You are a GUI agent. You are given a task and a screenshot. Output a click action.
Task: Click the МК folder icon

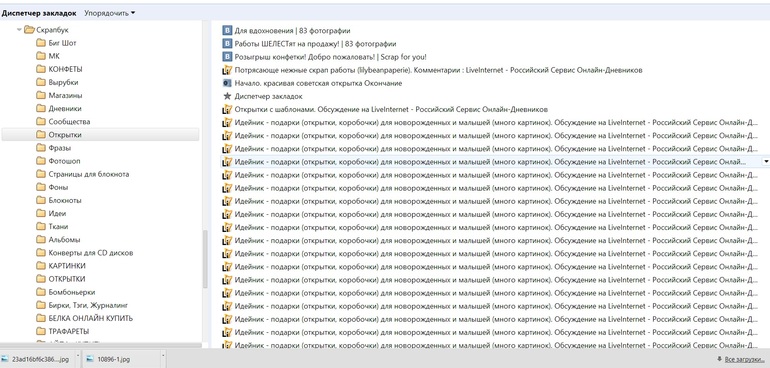(x=41, y=56)
